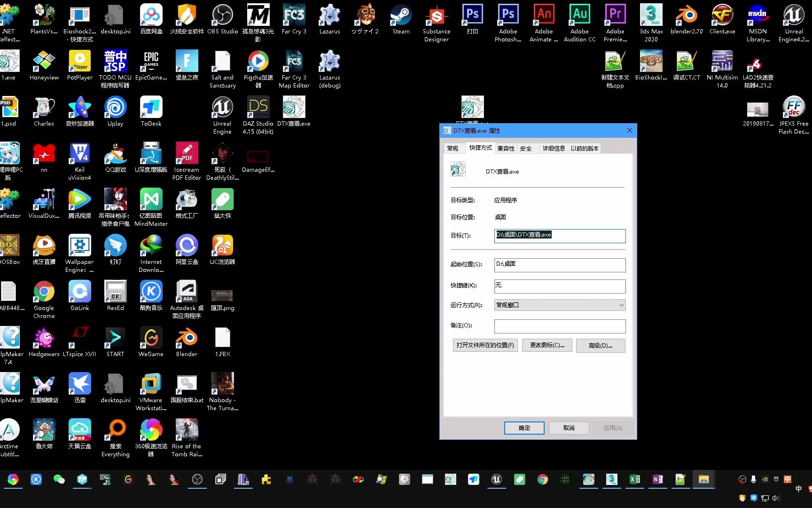The image size is (812, 508).
Task: Expand the 运行方式 dropdown
Action: (x=560, y=305)
